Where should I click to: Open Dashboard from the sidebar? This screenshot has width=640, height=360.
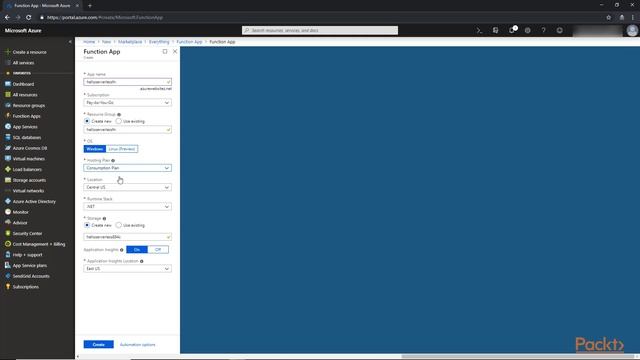pos(20,84)
